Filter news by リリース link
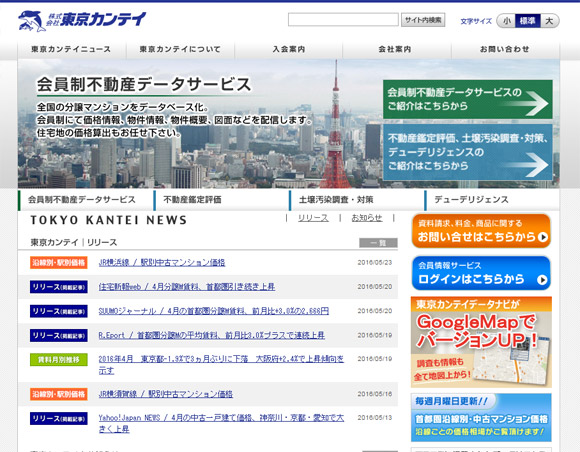This screenshot has height=452, width=580. coord(313,218)
